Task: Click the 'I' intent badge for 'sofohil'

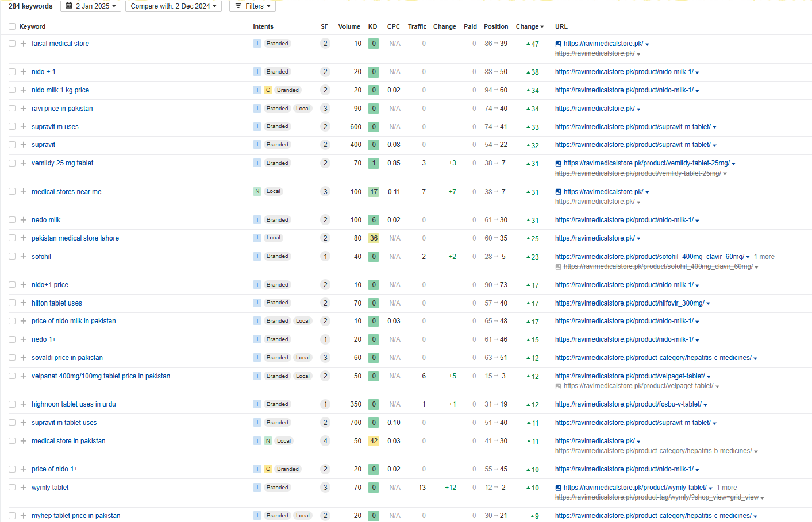Action: 257,257
